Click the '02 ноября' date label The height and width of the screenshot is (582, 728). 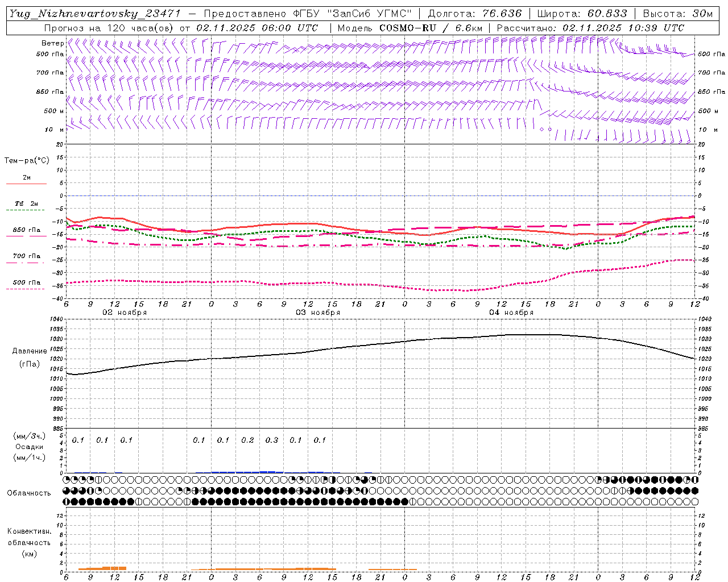125,313
